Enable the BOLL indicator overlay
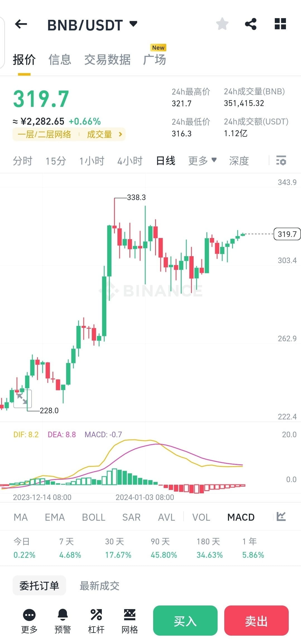The width and height of the screenshot is (301, 644). pyautogui.click(x=94, y=517)
